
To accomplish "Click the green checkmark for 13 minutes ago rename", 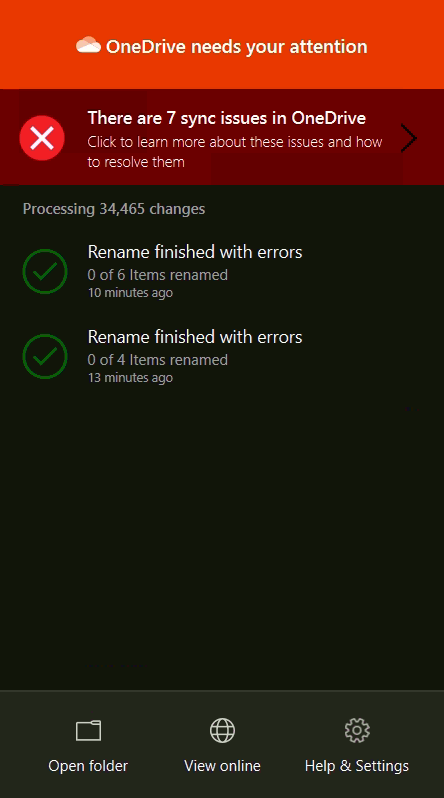I will 45,356.
